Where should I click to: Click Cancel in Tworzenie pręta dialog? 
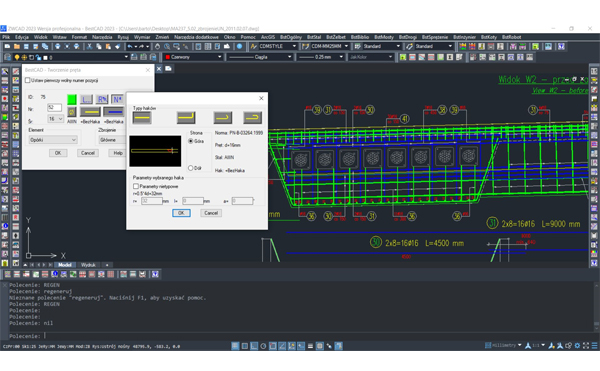pos(88,153)
